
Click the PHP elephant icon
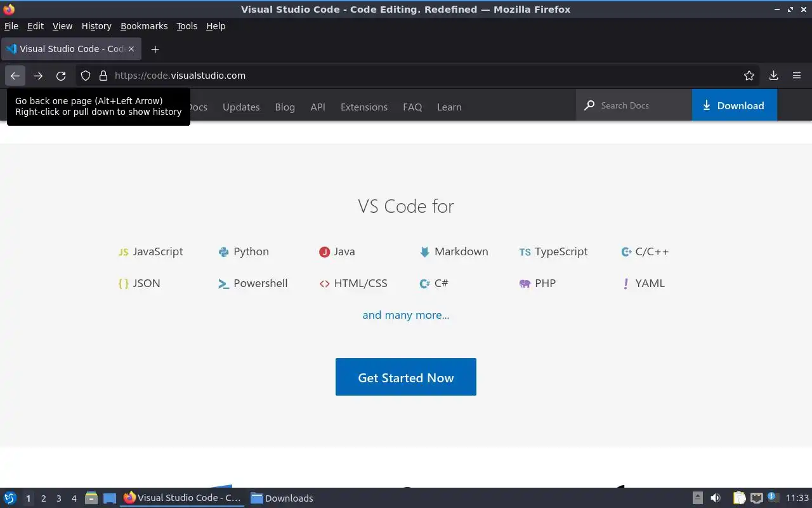click(525, 284)
